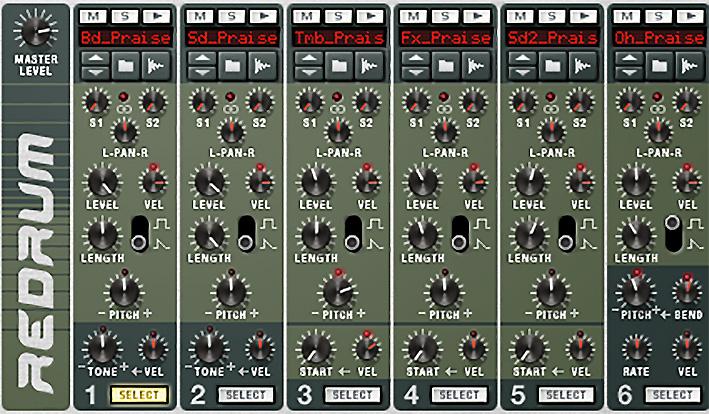Click the channel 2 Length knob
Image resolution: width=709 pixels, height=414 pixels.
pos(209,236)
